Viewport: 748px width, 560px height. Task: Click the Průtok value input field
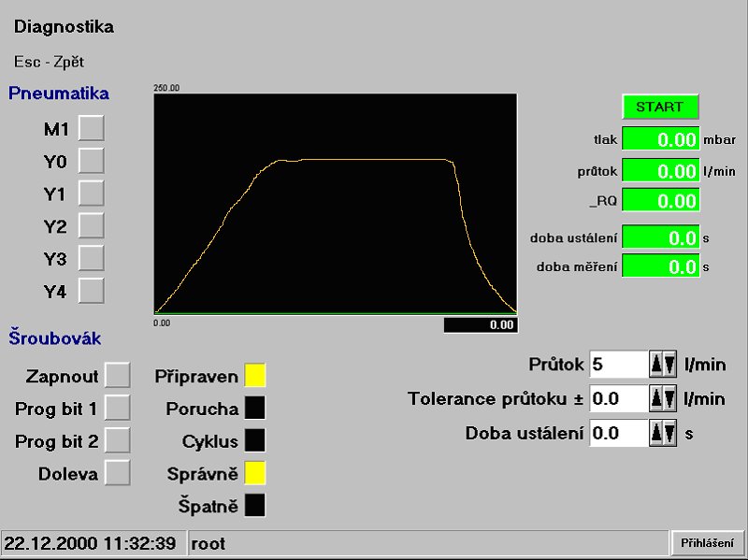pyautogui.click(x=618, y=365)
